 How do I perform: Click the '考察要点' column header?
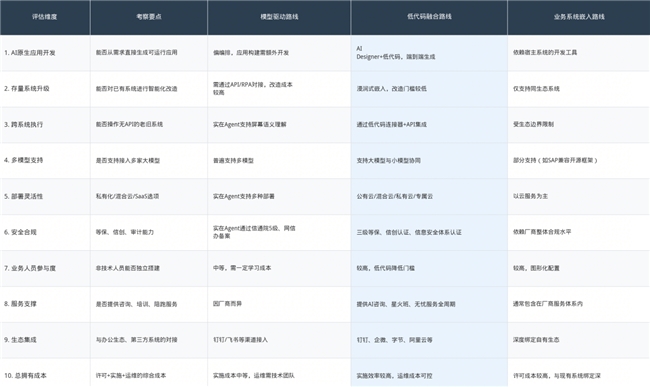[149, 17]
